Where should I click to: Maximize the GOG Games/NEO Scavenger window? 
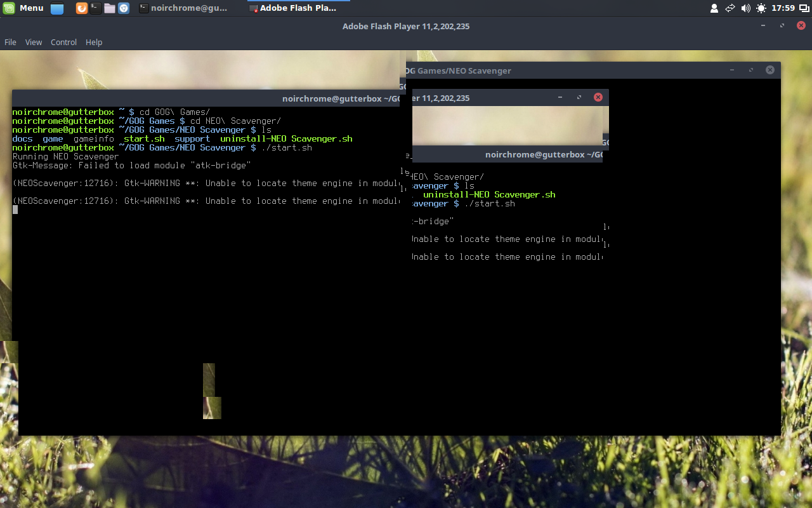click(x=751, y=70)
